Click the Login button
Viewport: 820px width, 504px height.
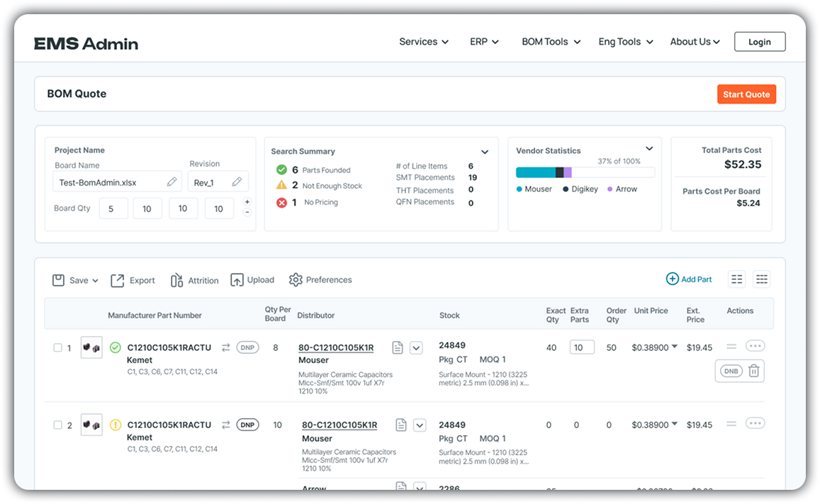coord(759,42)
